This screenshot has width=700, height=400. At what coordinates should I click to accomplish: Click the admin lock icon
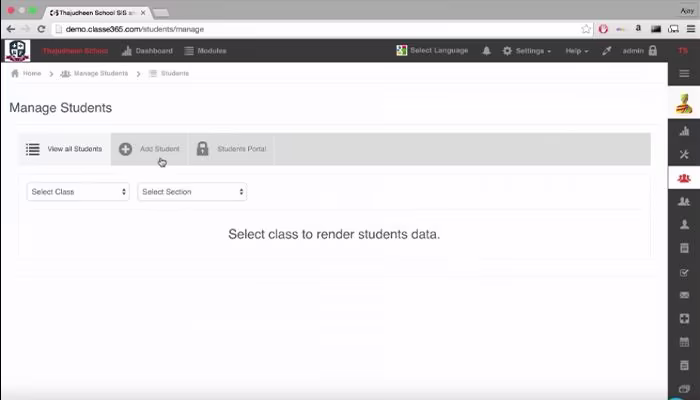tap(653, 50)
